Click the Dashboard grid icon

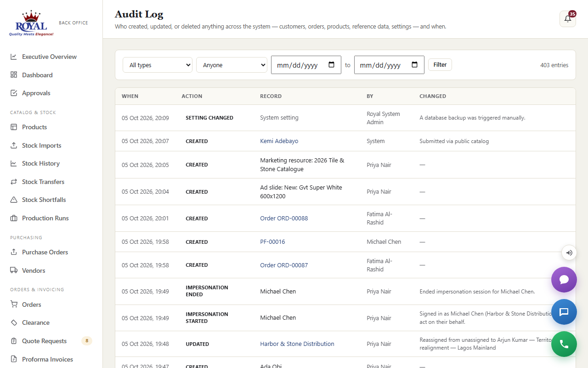point(14,75)
